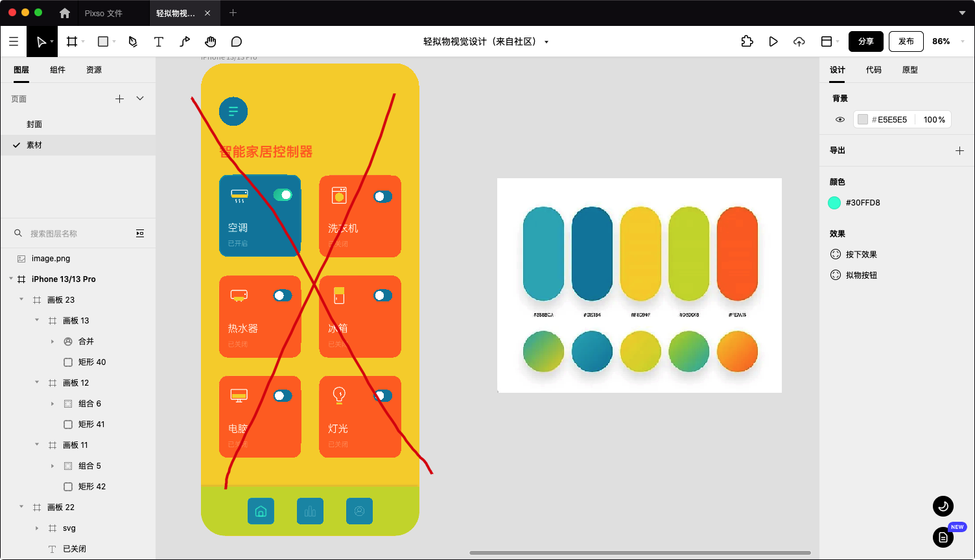
Task: Open the layout view icon in toolbar
Action: 827,41
